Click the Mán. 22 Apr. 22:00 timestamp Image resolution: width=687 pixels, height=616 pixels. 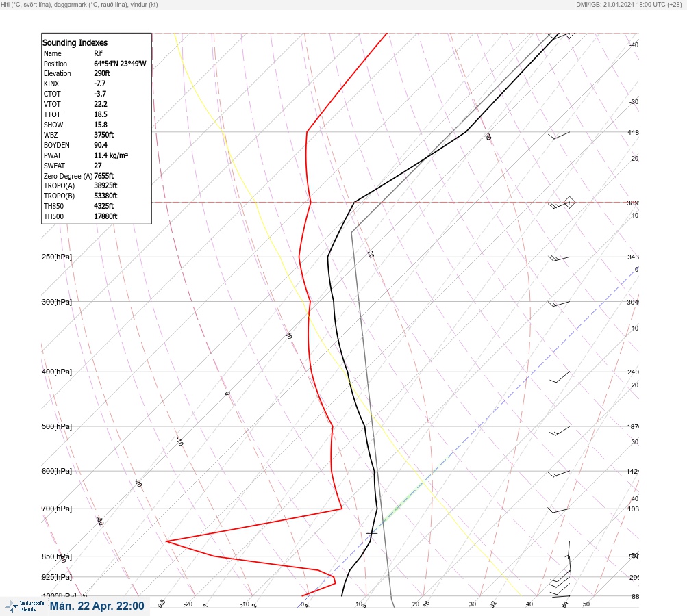[x=97, y=606]
